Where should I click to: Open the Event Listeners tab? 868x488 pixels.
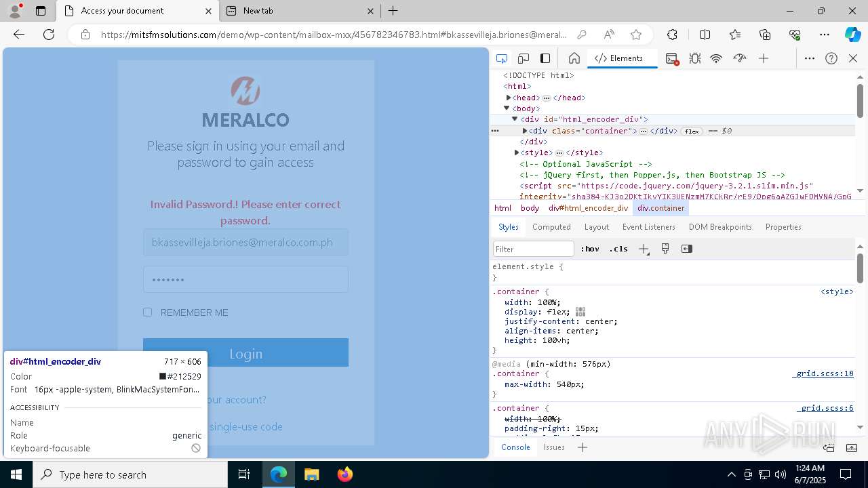(x=649, y=227)
